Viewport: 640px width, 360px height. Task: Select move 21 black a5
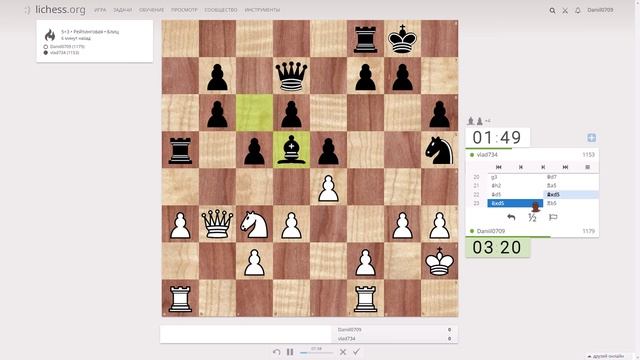click(571, 186)
